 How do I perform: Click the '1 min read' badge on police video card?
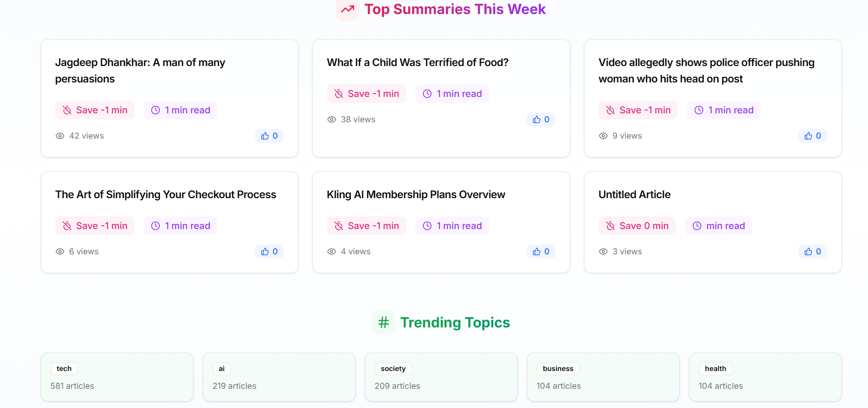coord(724,110)
